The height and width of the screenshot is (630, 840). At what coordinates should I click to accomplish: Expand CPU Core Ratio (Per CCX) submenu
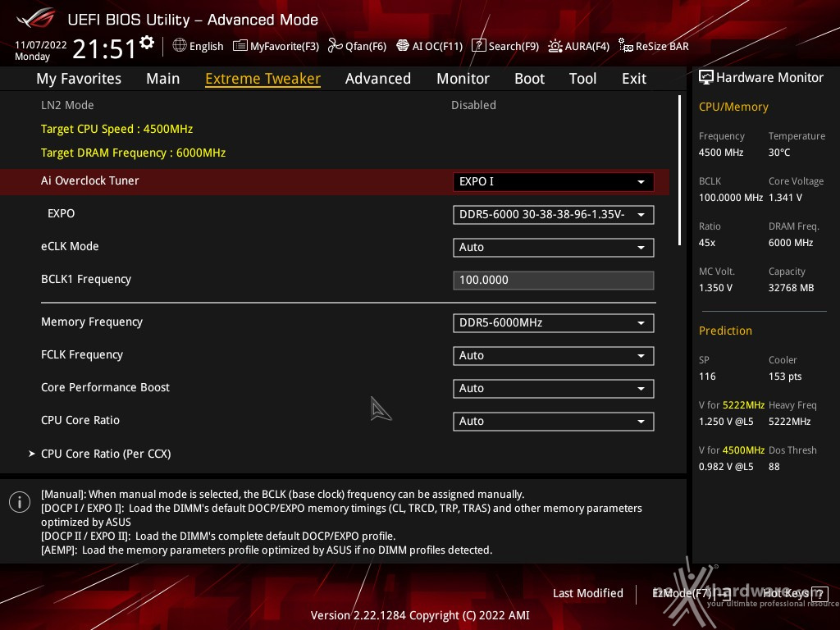[106, 454]
